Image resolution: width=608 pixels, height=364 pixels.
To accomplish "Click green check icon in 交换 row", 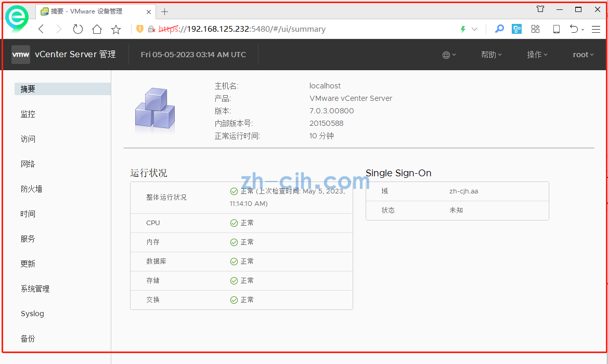I will [234, 300].
